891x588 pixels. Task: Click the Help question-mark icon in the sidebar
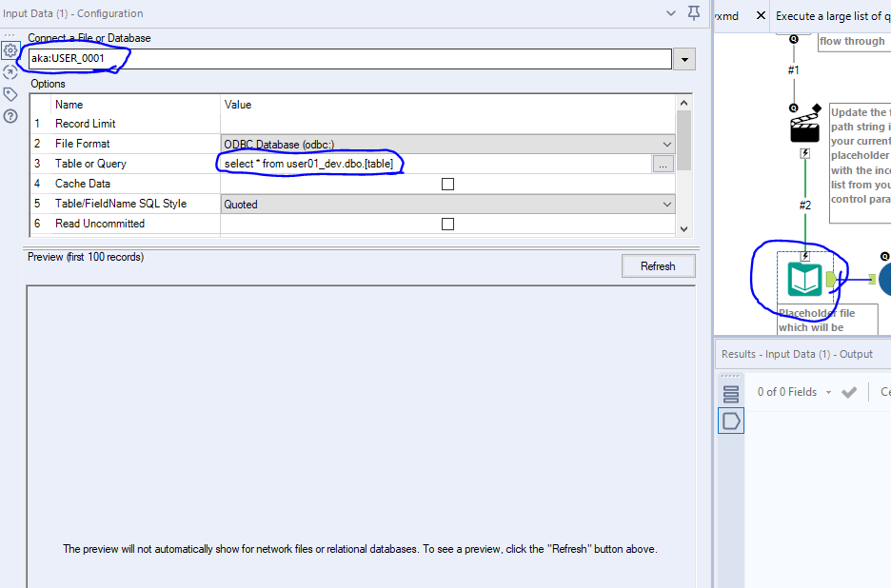[10, 116]
